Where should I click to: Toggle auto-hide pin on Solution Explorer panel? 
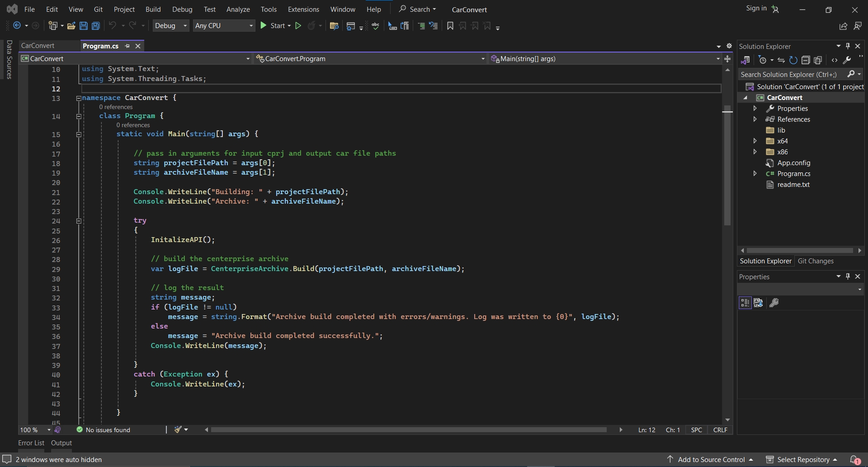pos(848,46)
